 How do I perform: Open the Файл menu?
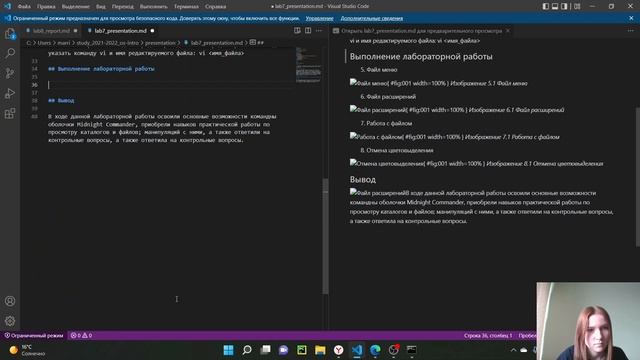24,7
